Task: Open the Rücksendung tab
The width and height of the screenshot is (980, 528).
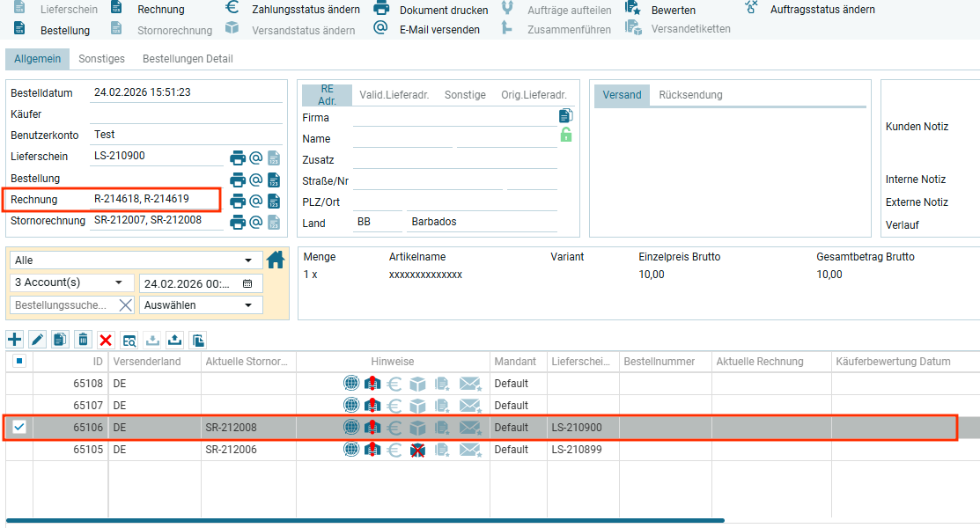Action: (x=690, y=95)
